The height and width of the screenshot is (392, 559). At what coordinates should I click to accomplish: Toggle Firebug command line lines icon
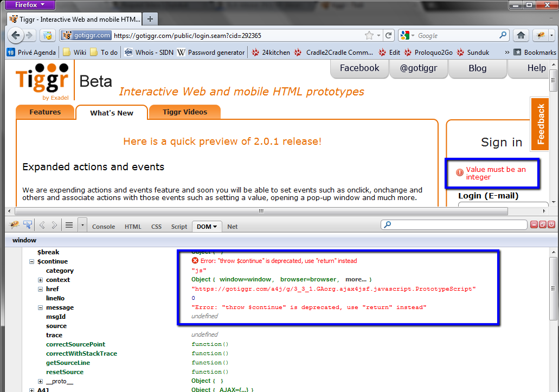[x=69, y=225]
